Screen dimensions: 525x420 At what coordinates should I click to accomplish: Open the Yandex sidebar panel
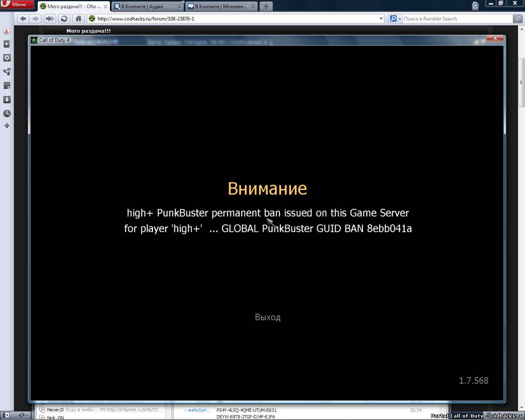[7, 32]
